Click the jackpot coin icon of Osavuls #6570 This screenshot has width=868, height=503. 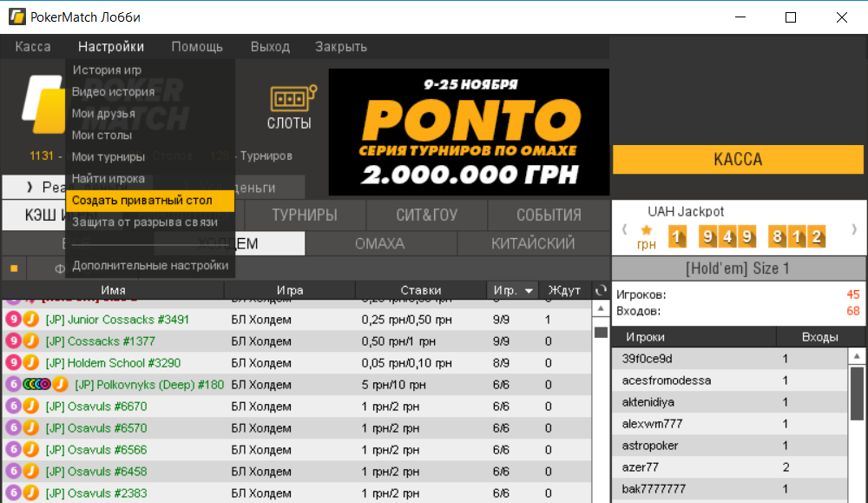[x=31, y=427]
